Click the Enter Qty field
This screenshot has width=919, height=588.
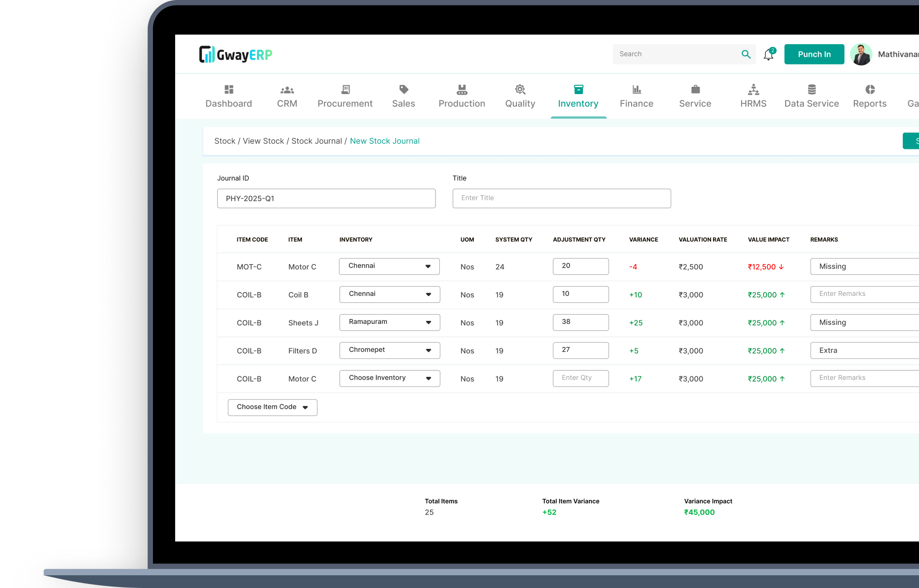tap(581, 378)
